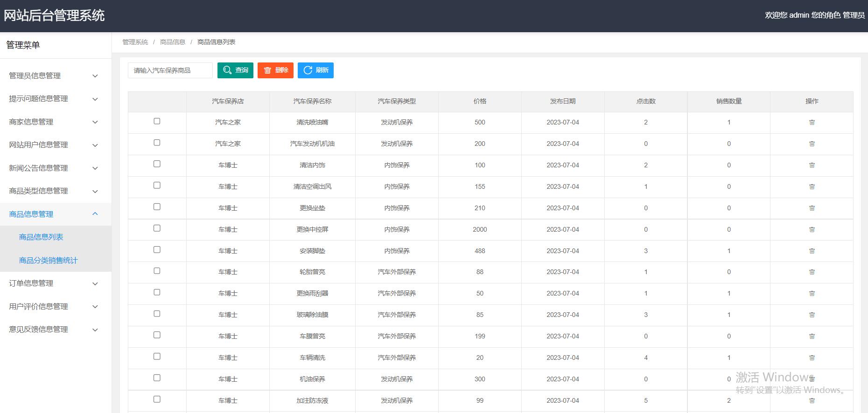
Task: Expand the 意见反馈信息管理 chevron
Action: click(95, 330)
